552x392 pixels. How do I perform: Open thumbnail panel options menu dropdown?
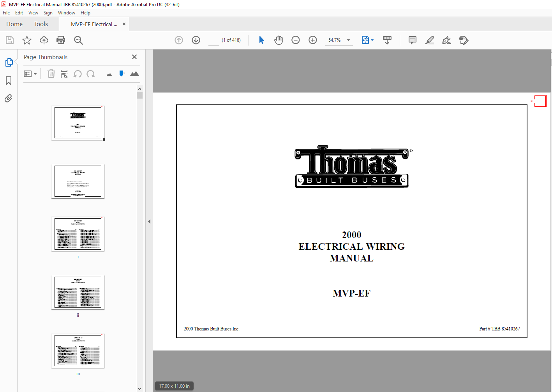(30, 74)
